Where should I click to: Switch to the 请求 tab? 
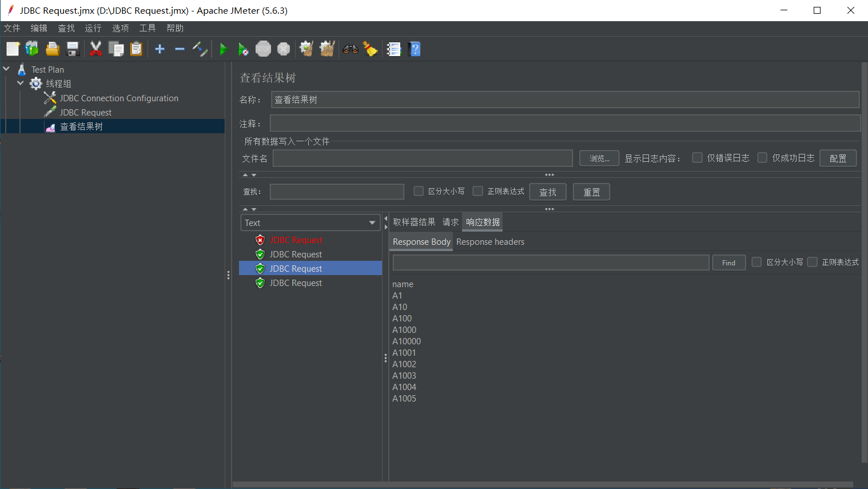coord(451,222)
